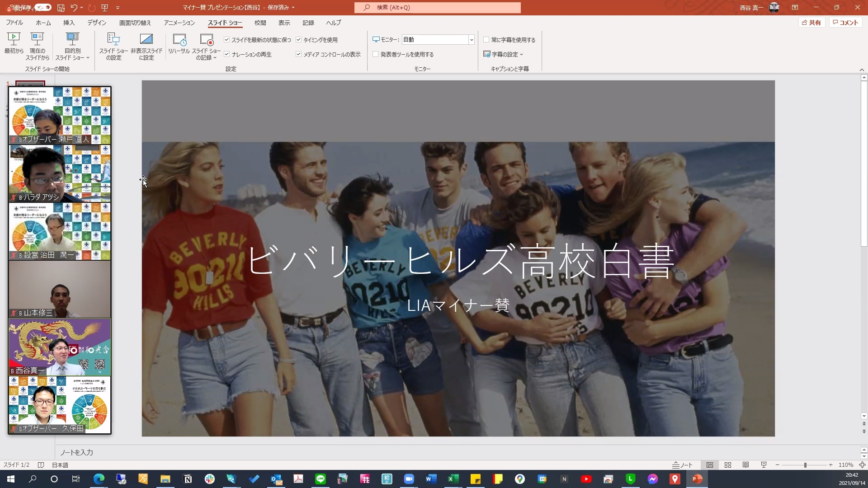Click the 共有 (Share) button
The height and width of the screenshot is (488, 868).
click(x=811, y=23)
